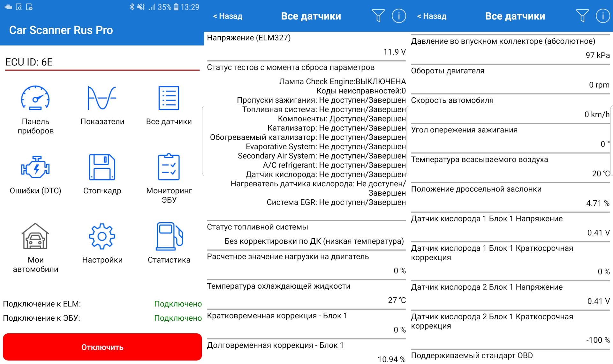Open Все датчики list icon
The width and height of the screenshot is (613, 364).
click(x=169, y=98)
